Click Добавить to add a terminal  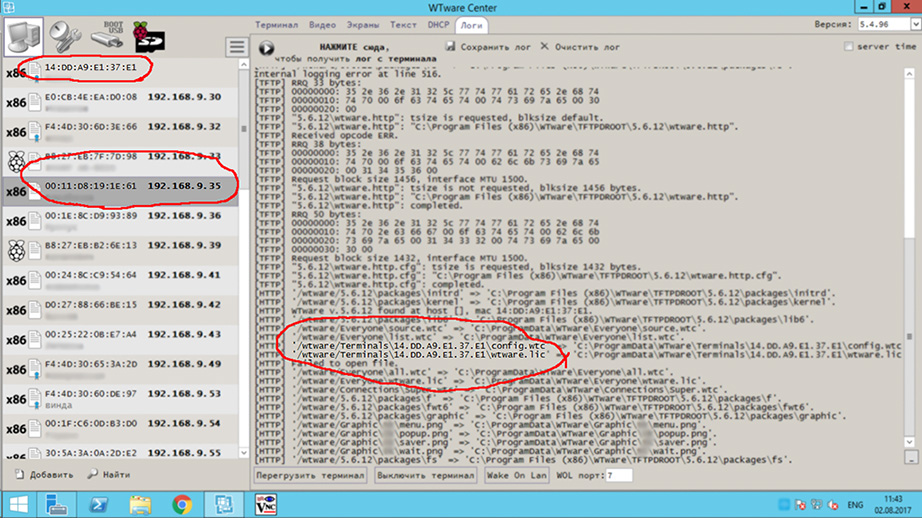[44, 475]
